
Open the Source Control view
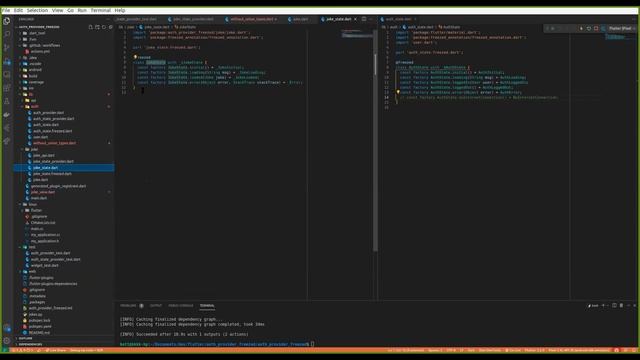pyautogui.click(x=7, y=48)
